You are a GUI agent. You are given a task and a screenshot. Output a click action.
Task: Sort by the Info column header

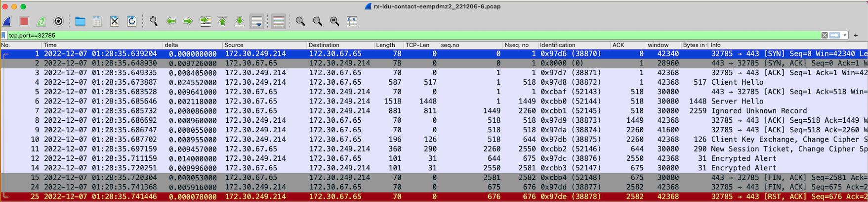click(788, 45)
